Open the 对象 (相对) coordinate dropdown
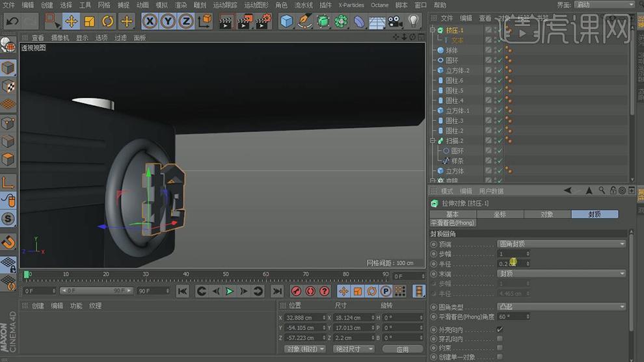This screenshot has height=362, width=644. 305,349
